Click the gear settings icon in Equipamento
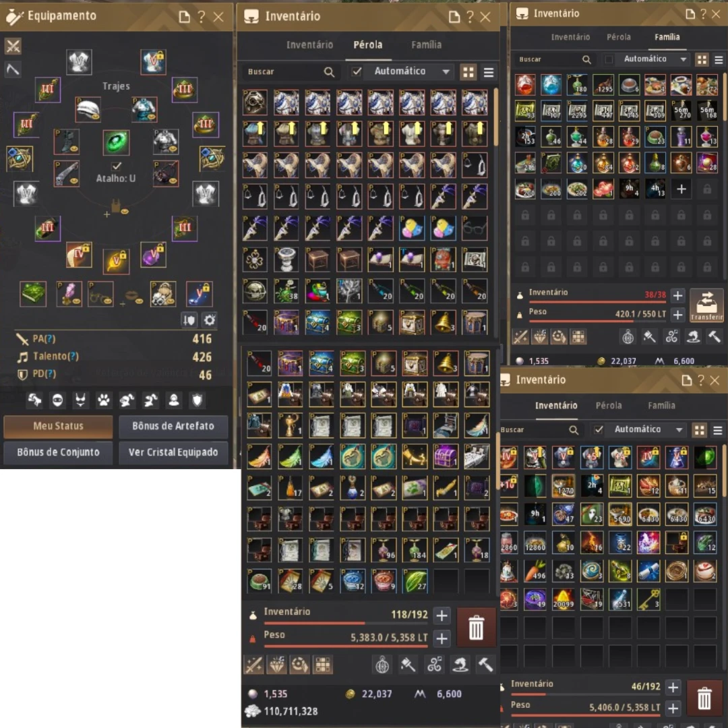The image size is (728, 728). [x=210, y=320]
